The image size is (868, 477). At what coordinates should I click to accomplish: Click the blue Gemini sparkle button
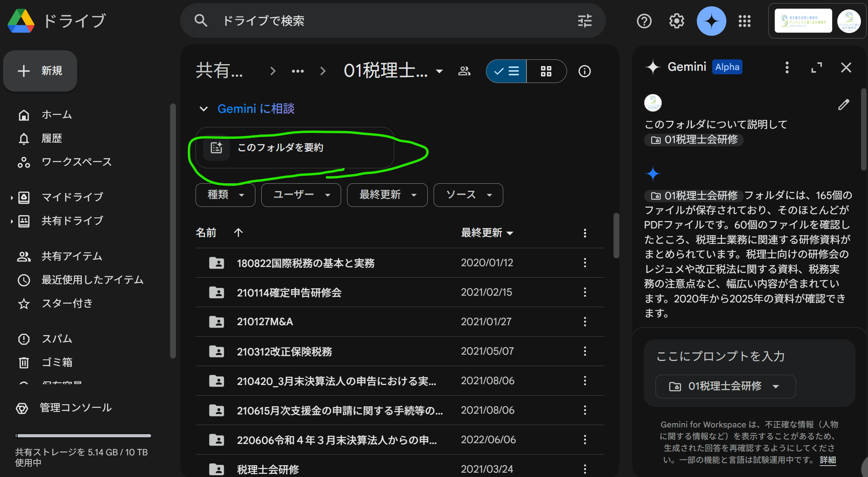[711, 21]
